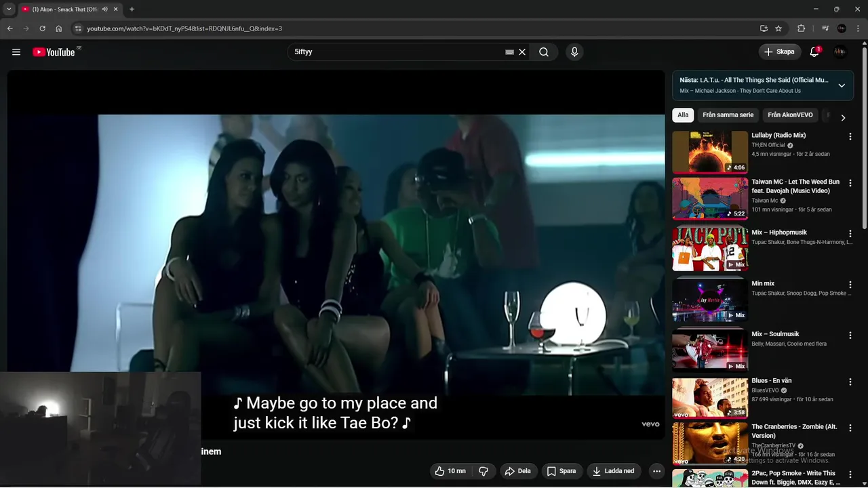
Task: Open the YouTube account avatar menu
Action: (840, 52)
